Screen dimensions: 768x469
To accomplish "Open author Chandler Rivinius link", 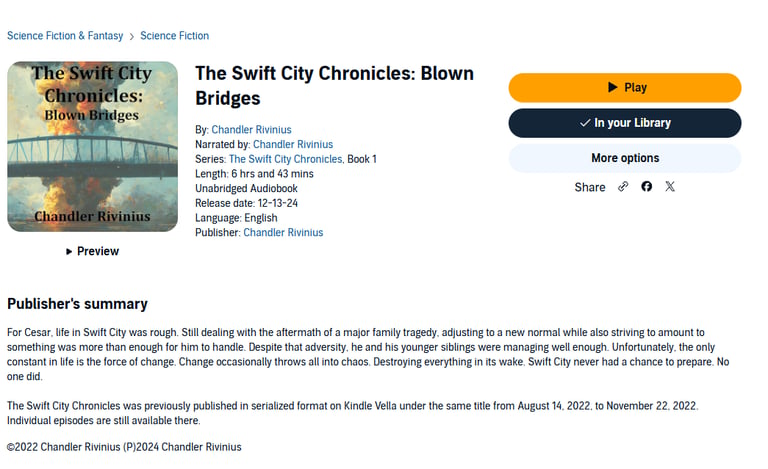I will (x=251, y=130).
